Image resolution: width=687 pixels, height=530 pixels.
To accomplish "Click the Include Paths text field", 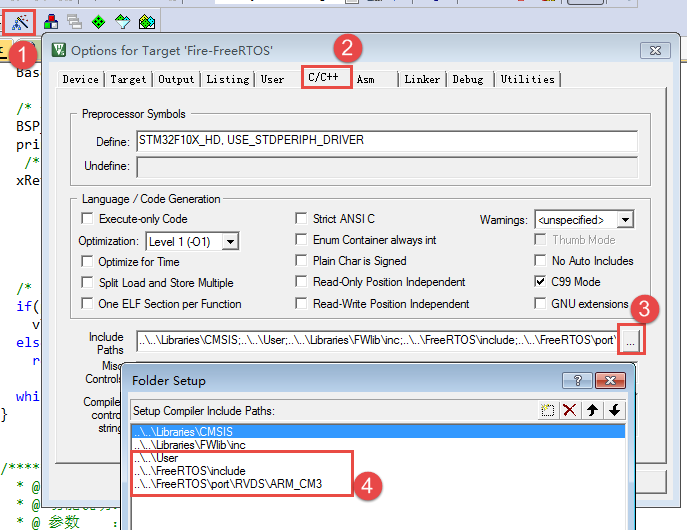I will (x=377, y=340).
